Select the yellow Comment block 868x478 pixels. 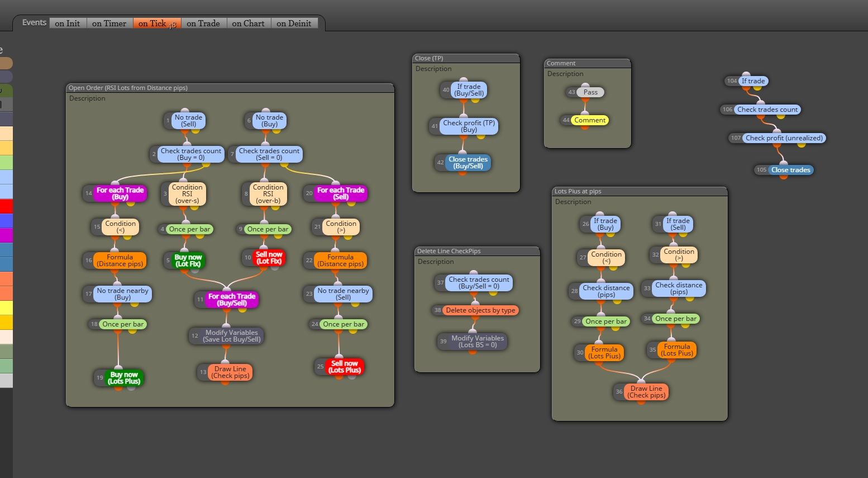point(590,120)
